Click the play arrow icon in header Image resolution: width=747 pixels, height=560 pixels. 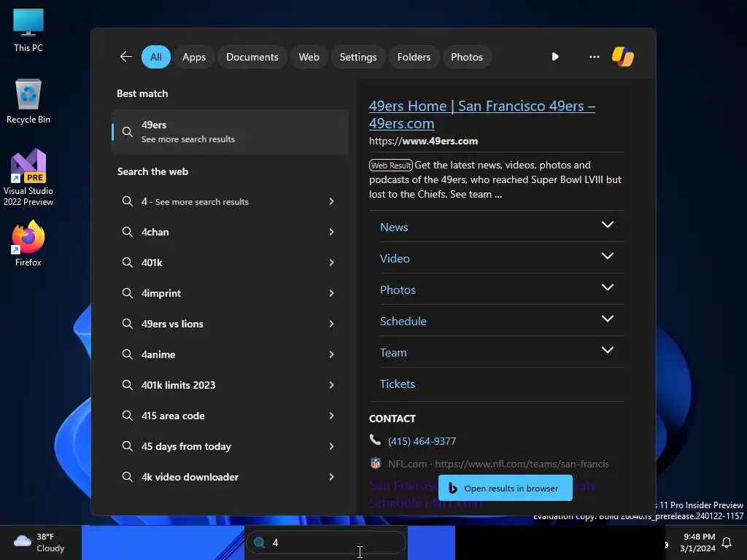pyautogui.click(x=555, y=57)
